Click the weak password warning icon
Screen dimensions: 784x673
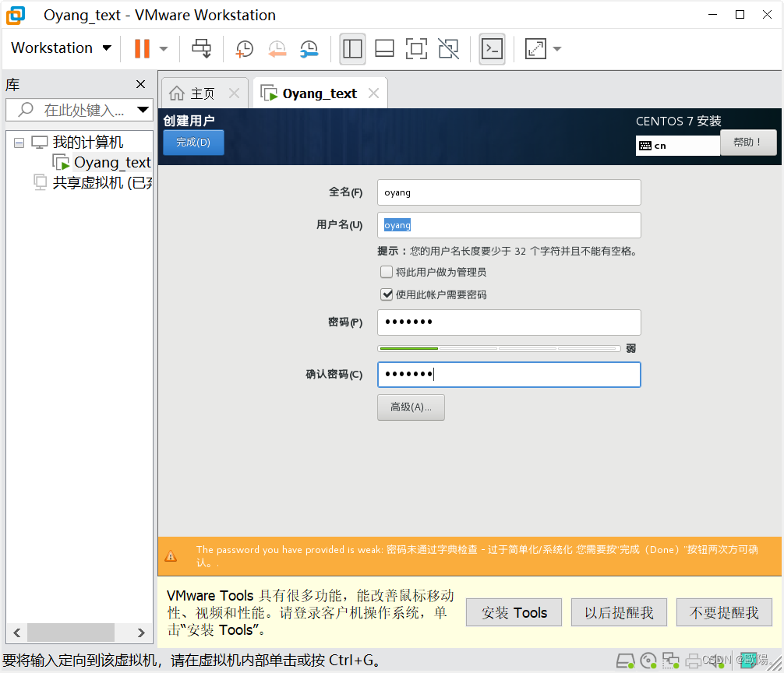point(171,556)
